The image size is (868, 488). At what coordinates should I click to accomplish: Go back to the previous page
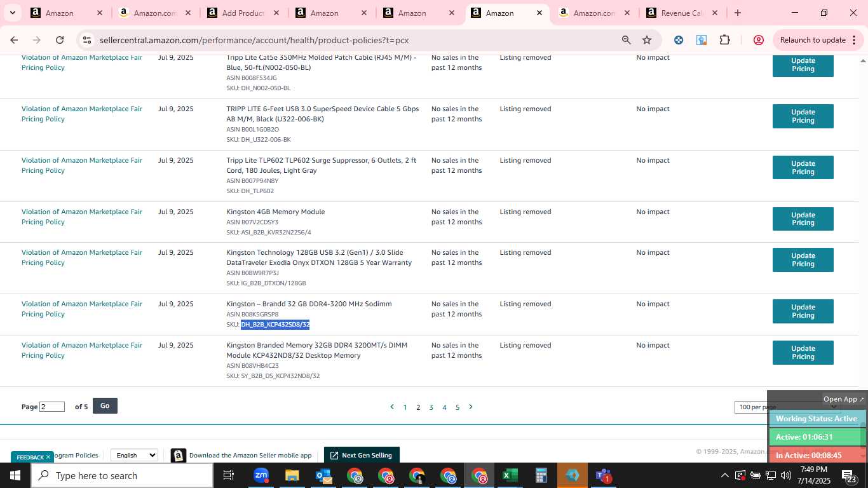click(14, 40)
